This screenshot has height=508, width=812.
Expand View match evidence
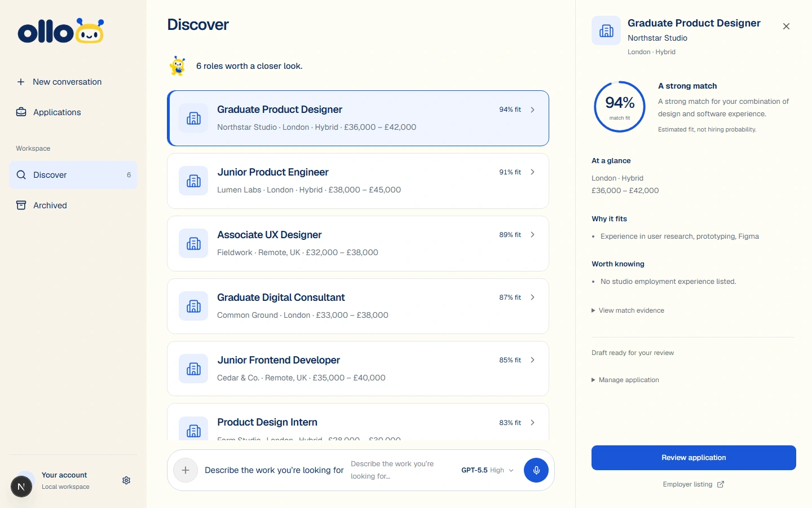628,310
